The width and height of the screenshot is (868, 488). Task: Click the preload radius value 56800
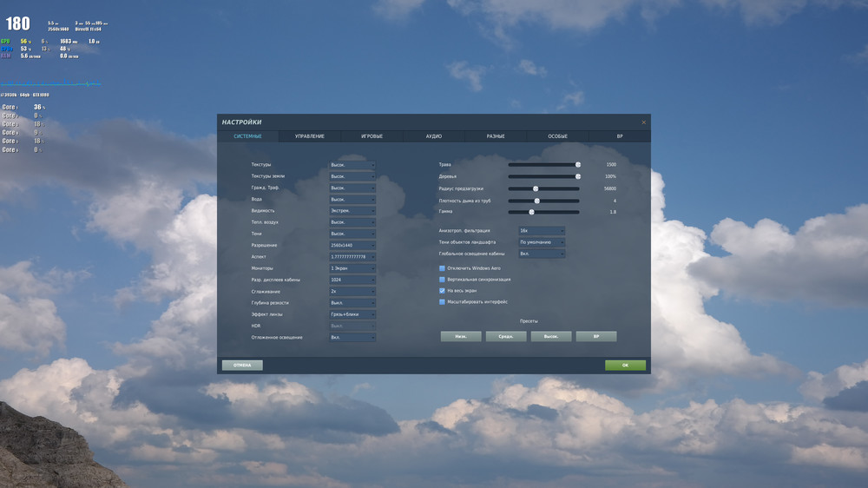[609, 189]
